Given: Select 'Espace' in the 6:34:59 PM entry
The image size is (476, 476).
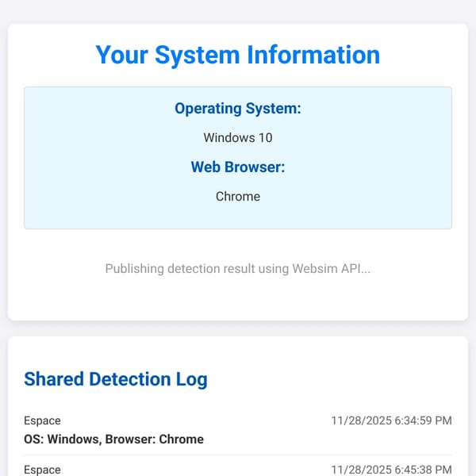Looking at the screenshot, I should [42, 420].
